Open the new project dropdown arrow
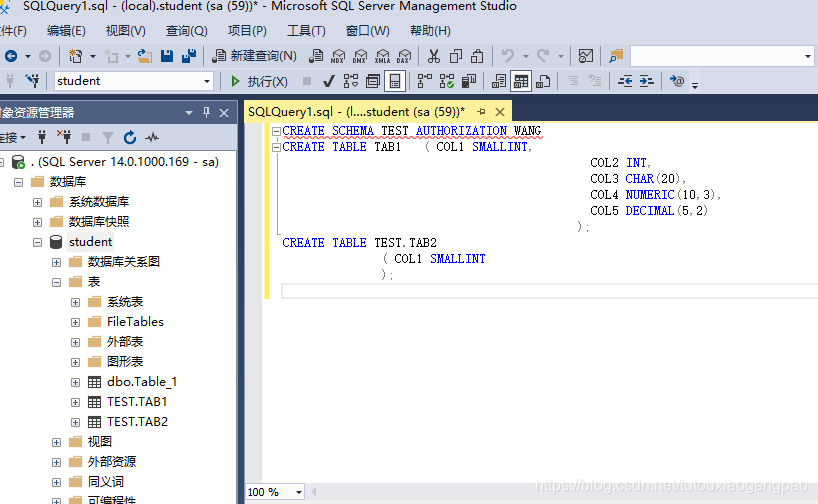This screenshot has width=818, height=504. pyautogui.click(x=93, y=56)
